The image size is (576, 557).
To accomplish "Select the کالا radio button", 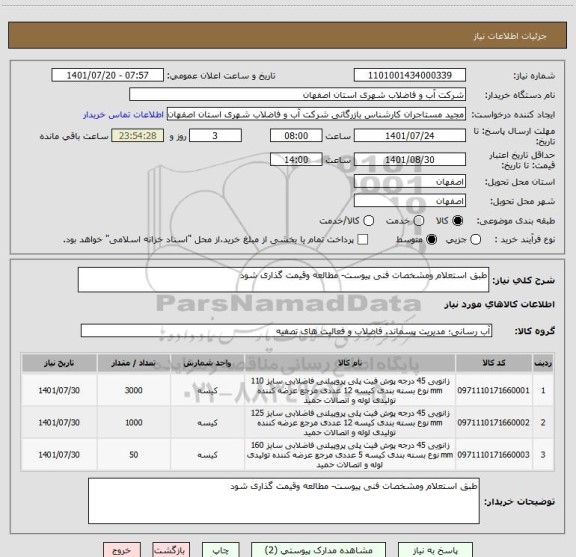I will pyautogui.click(x=458, y=220).
